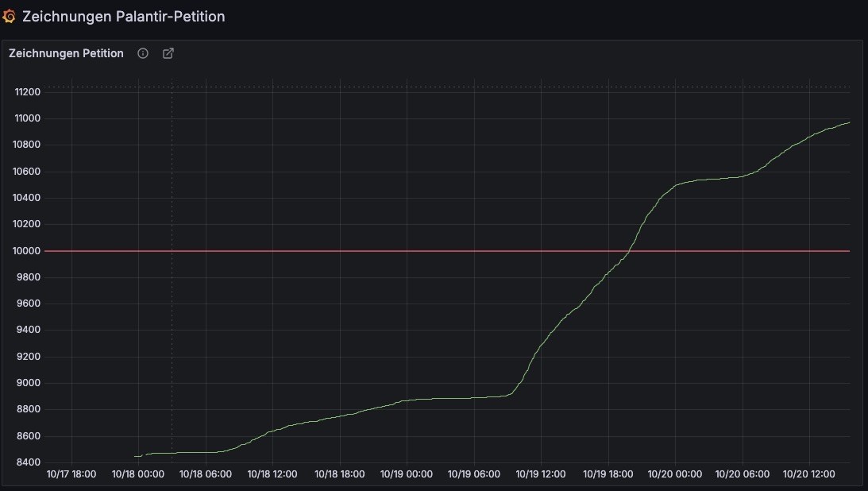Click the 10/19 00:00 time axis label
Viewport: 868px width, 491px height.
tap(407, 474)
